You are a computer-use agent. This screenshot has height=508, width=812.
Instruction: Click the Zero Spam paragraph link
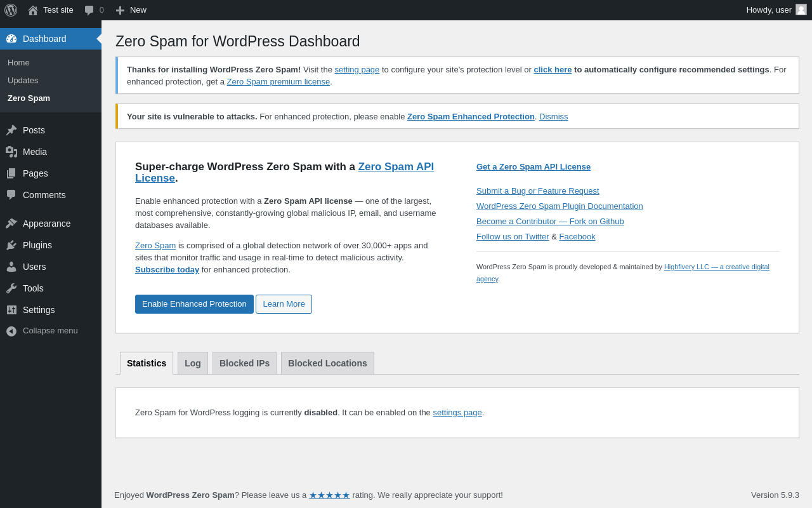(x=155, y=245)
